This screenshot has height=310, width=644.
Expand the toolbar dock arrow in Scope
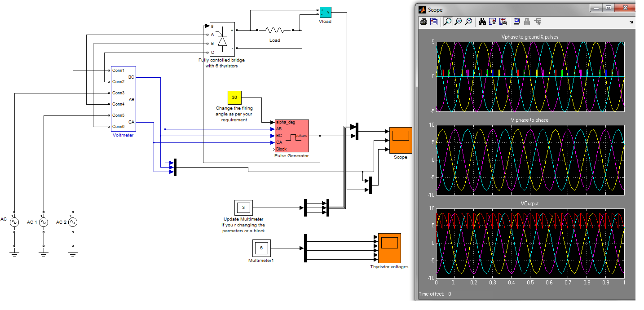pos(631,22)
